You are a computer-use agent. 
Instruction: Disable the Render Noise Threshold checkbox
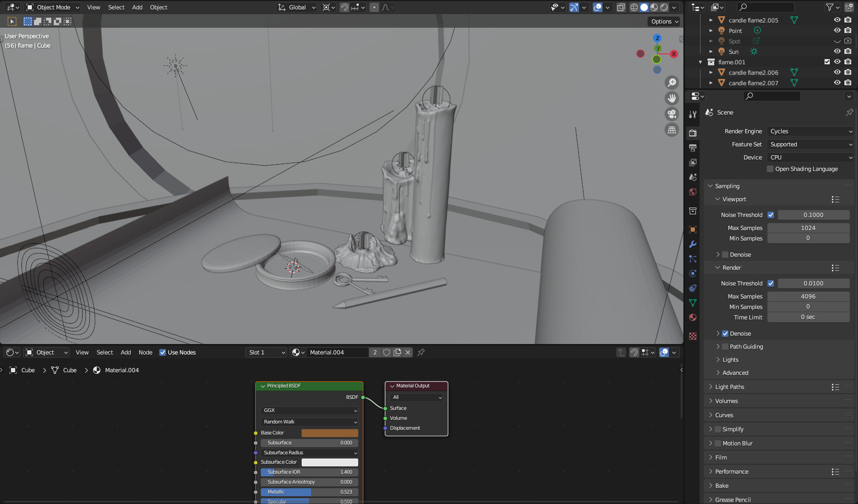pyautogui.click(x=771, y=283)
